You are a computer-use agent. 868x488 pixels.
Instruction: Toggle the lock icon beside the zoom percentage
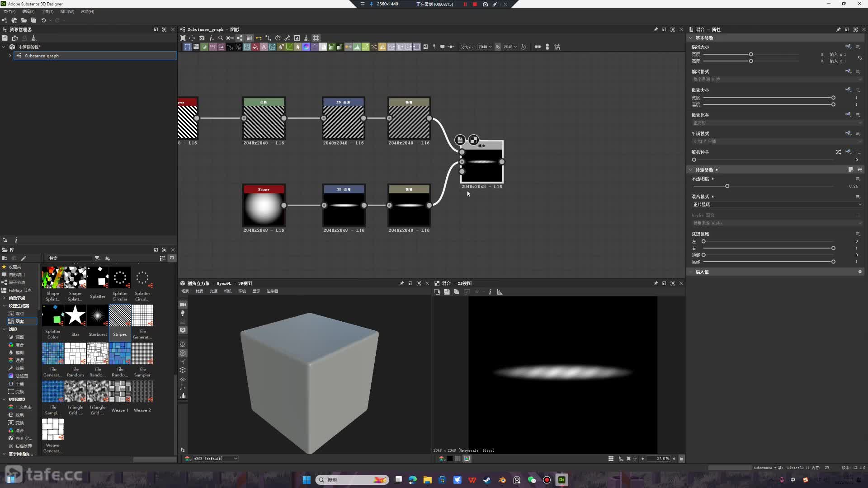click(x=681, y=459)
